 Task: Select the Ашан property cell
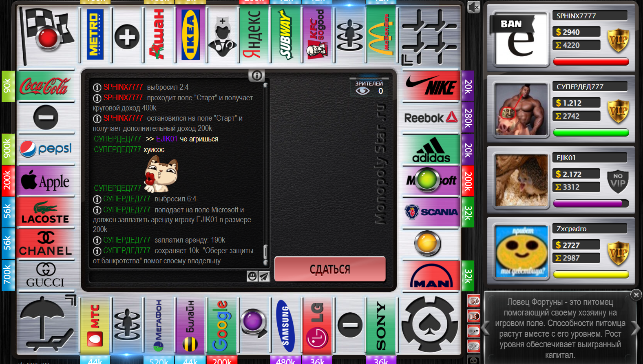click(x=159, y=35)
